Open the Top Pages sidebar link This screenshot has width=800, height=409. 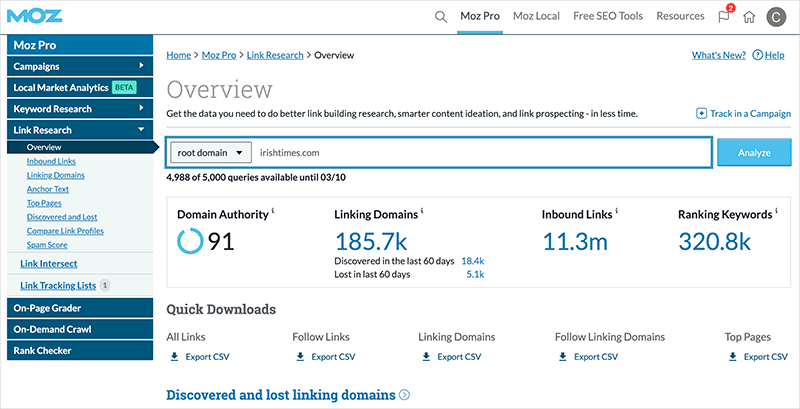click(44, 203)
